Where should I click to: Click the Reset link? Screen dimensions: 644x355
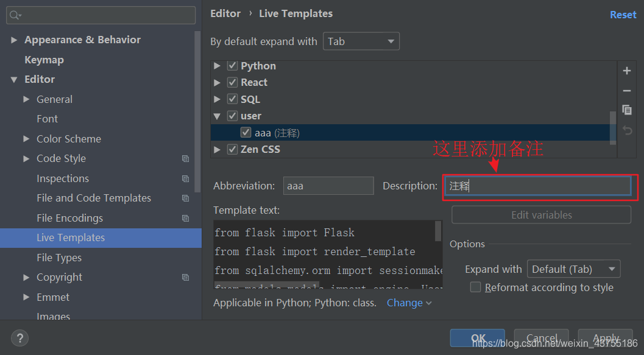(x=623, y=15)
